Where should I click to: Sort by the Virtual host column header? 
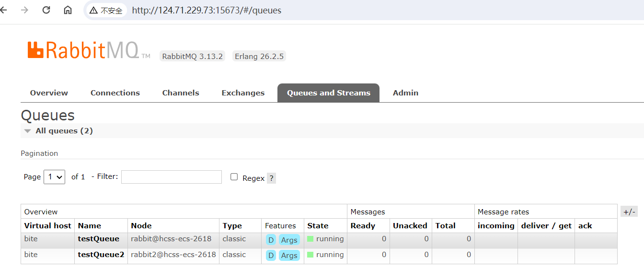point(47,226)
